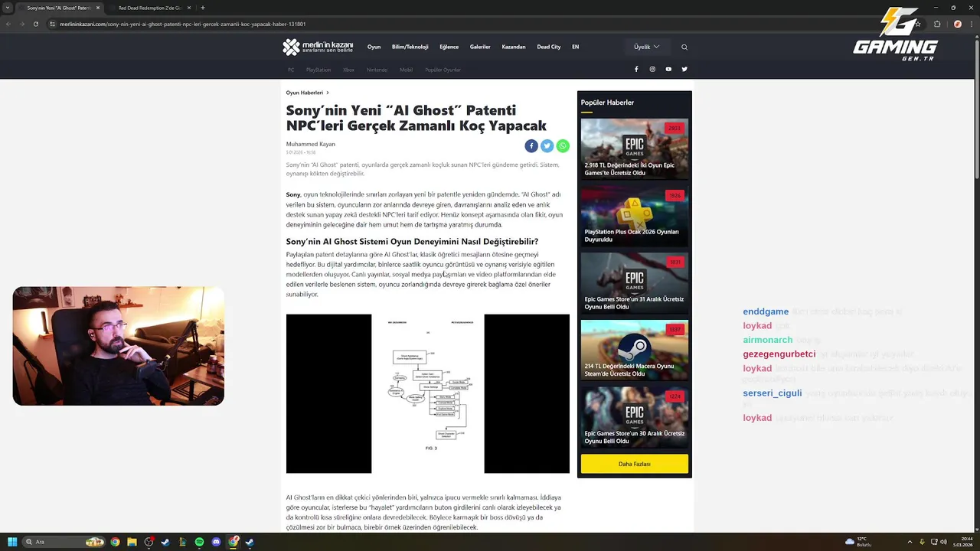The height and width of the screenshot is (551, 980).
Task: Enlarge the patent FIG. 3 diagram image
Action: (x=428, y=393)
